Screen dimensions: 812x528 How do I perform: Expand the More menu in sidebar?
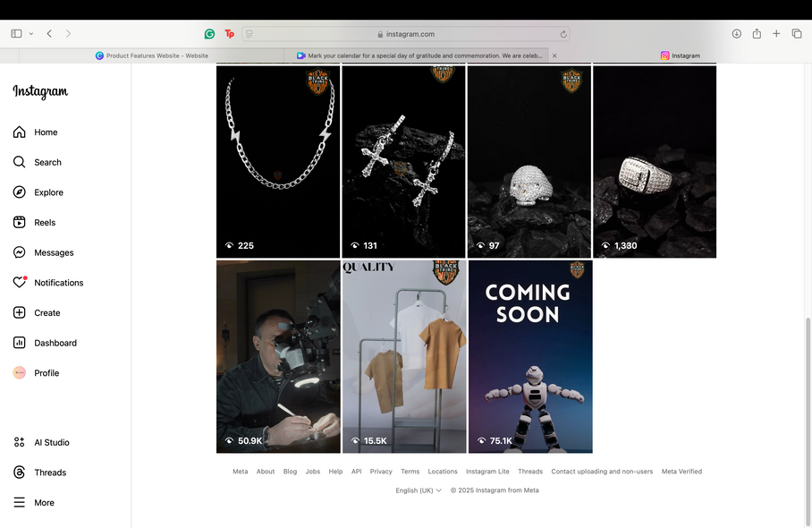coord(20,503)
